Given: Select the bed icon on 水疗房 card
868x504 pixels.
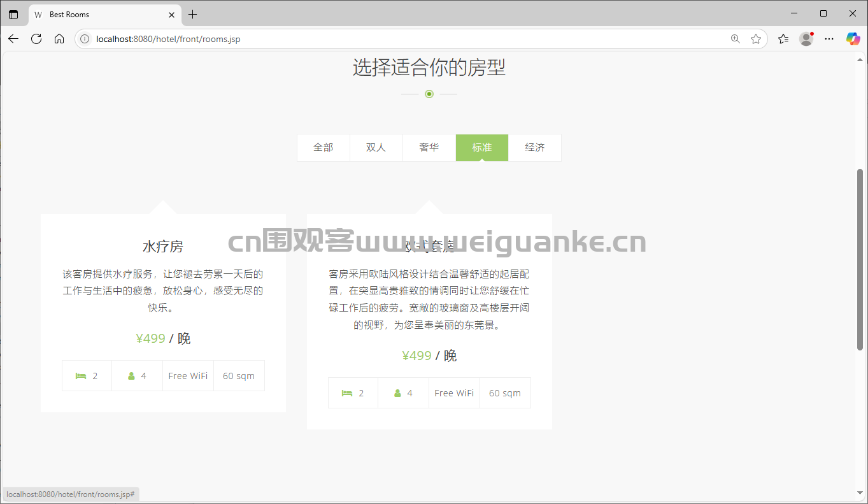Looking at the screenshot, I should pyautogui.click(x=82, y=375).
